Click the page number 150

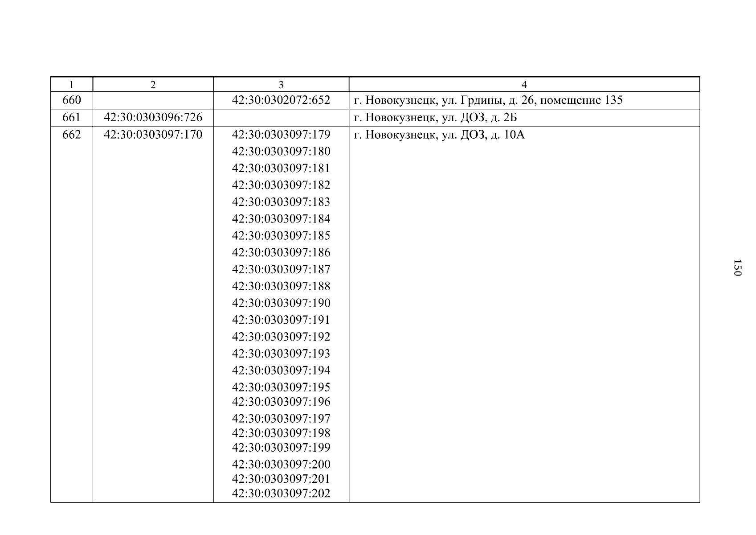737,267
